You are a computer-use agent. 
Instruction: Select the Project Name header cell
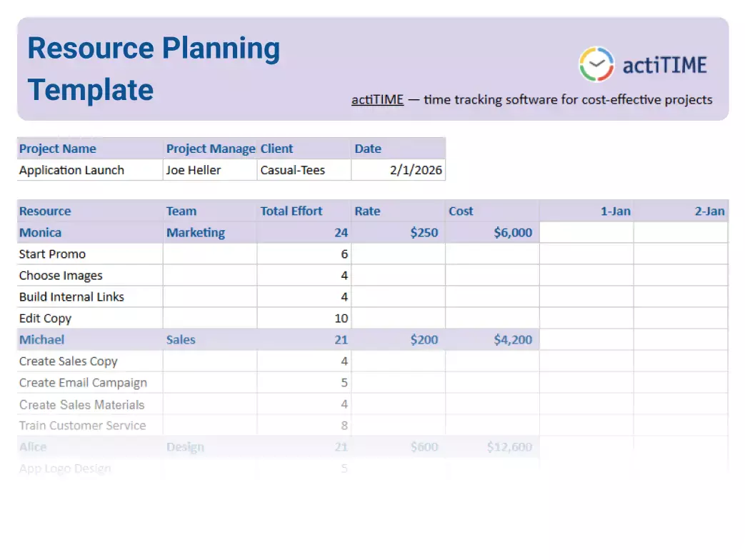click(x=58, y=149)
